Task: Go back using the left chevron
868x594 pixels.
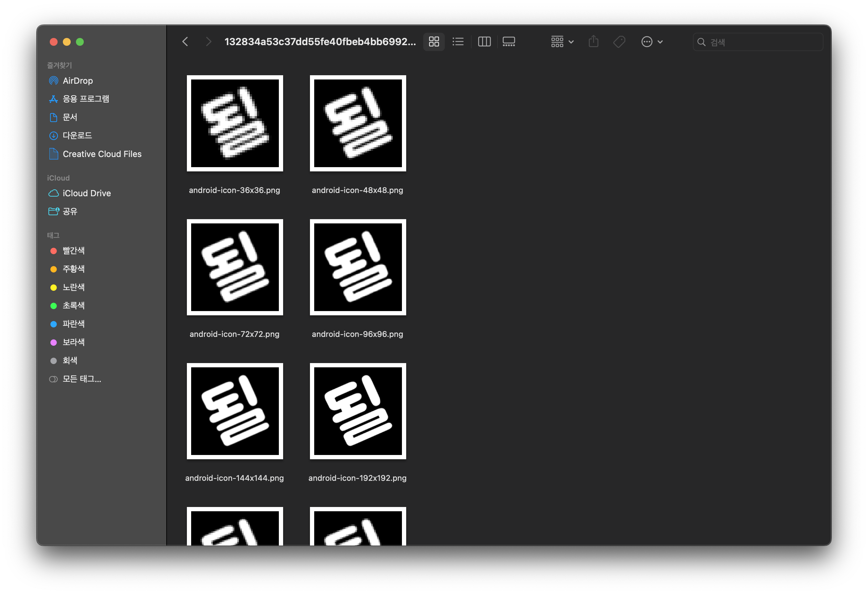Action: [x=185, y=42]
